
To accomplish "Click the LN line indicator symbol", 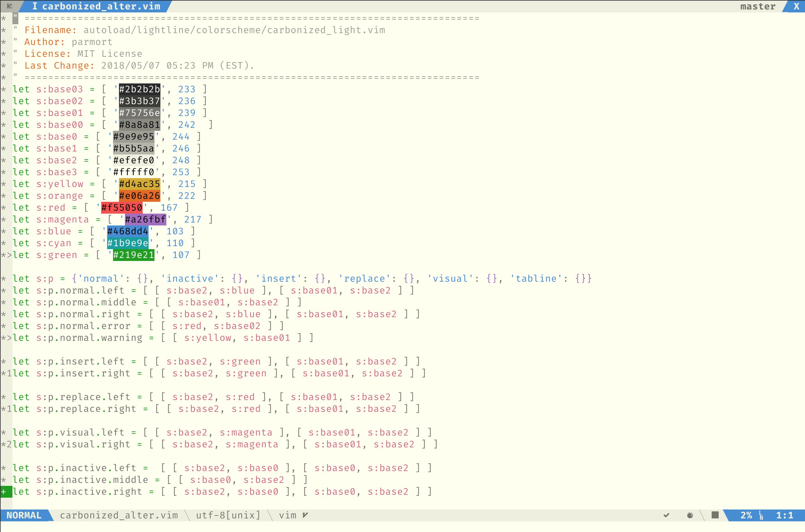I will coord(761,515).
